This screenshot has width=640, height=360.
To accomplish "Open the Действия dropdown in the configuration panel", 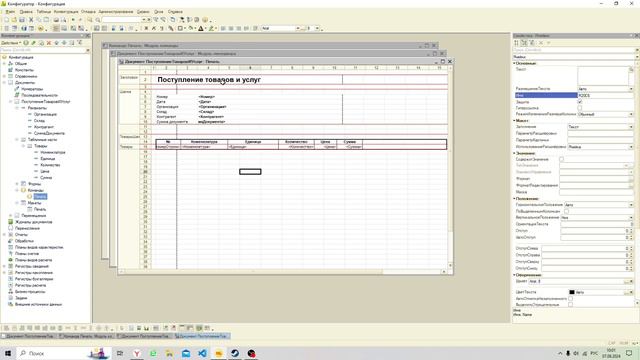I will pyautogui.click(x=10, y=43).
